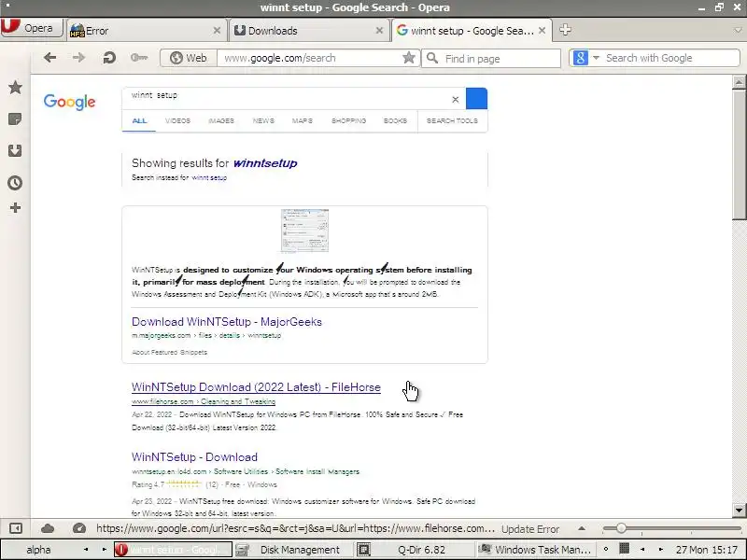Click the blue Google search button
The image size is (747, 560).
(476, 99)
